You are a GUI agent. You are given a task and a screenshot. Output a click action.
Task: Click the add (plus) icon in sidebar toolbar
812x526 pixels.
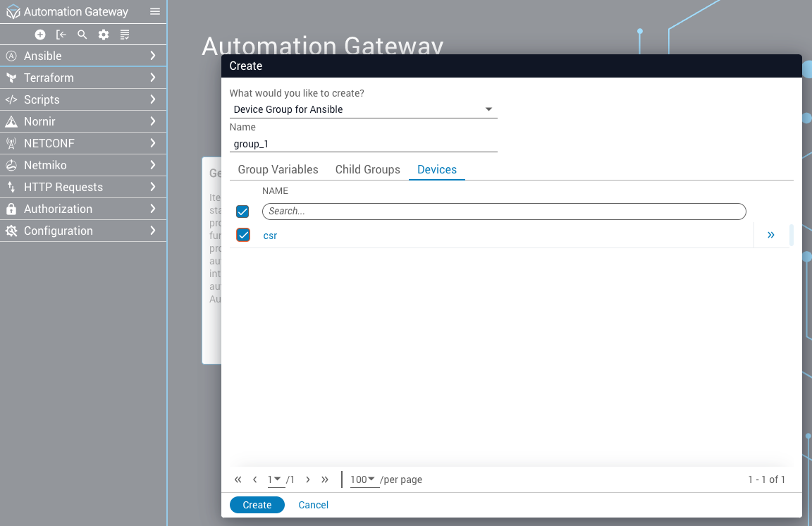40,35
